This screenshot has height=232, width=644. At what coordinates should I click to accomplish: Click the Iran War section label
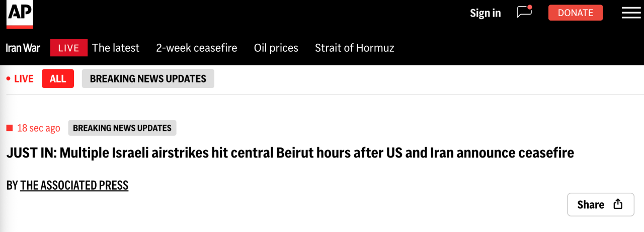click(23, 48)
